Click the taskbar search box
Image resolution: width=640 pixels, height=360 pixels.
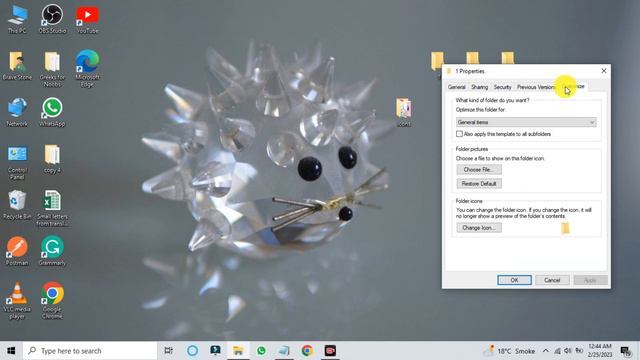point(90,351)
